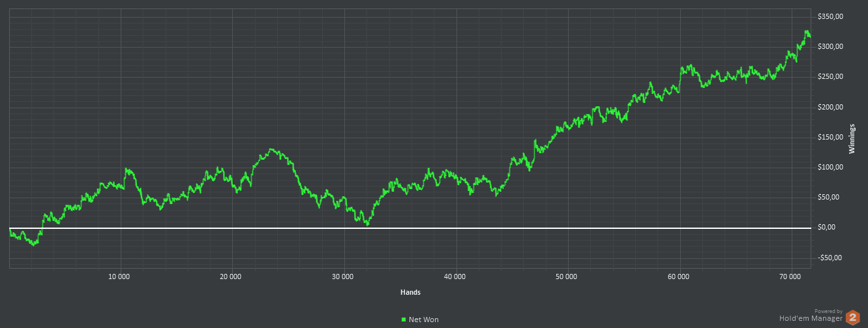
Task: Click the 10 000 hands axis label
Action: pos(119,276)
